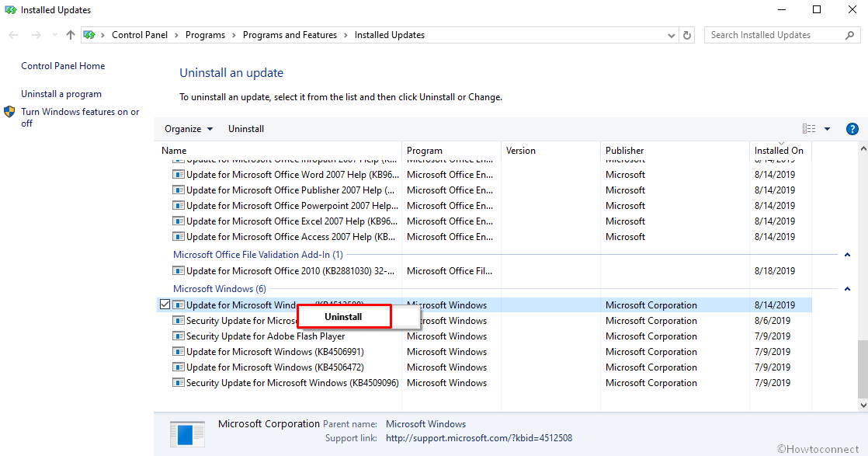The image size is (868, 456).
Task: Open Turn Windows features on or off
Action: 80,117
